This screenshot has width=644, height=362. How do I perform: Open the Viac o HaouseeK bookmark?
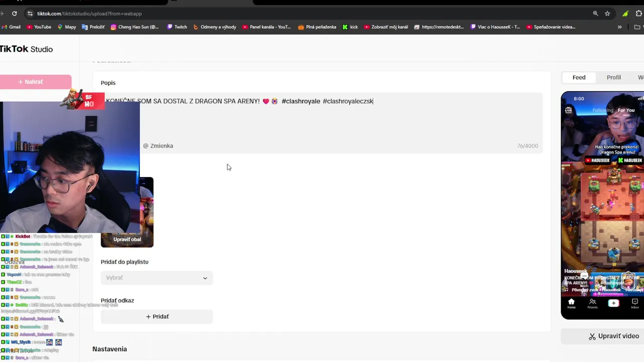[x=495, y=27]
